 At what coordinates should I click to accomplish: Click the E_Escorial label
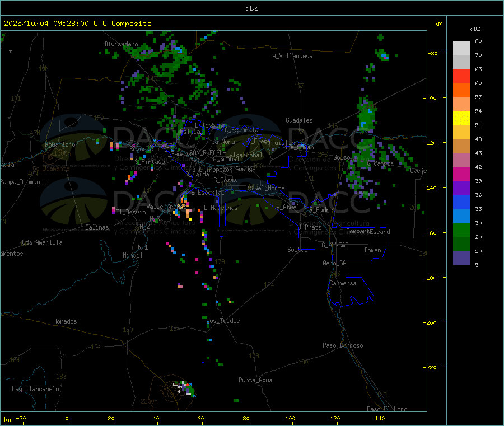[x=208, y=193]
